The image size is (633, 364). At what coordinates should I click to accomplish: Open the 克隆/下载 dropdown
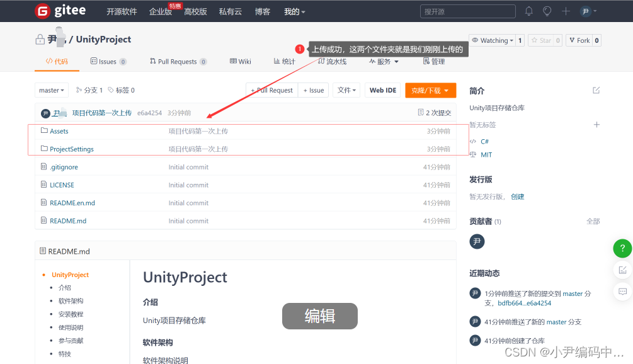430,90
